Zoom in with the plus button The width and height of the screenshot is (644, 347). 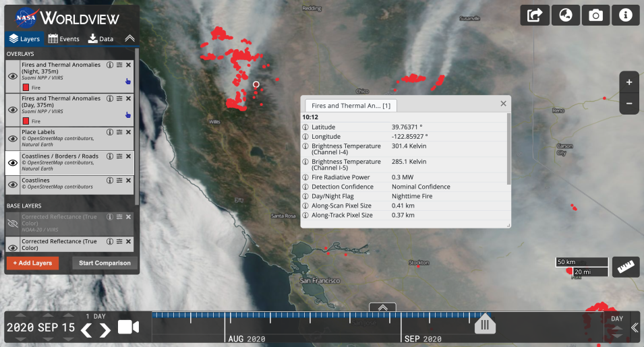coord(628,82)
